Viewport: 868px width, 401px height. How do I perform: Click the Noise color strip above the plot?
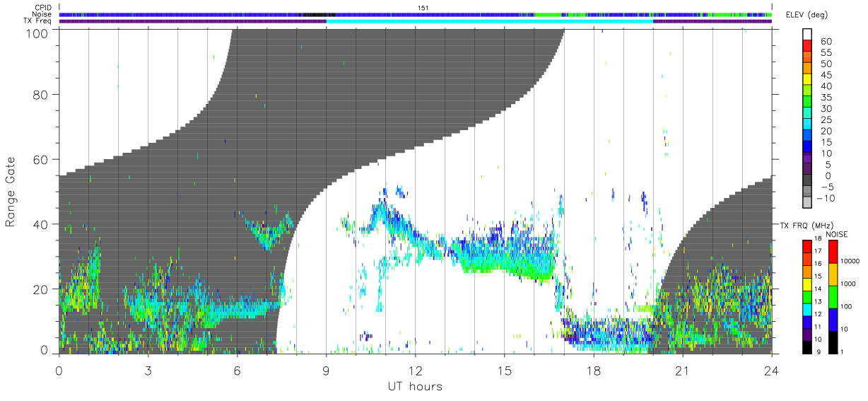415,14
